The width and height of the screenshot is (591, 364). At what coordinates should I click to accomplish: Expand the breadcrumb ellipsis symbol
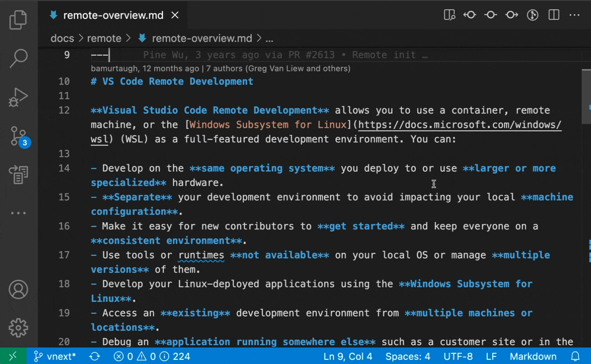point(269,39)
